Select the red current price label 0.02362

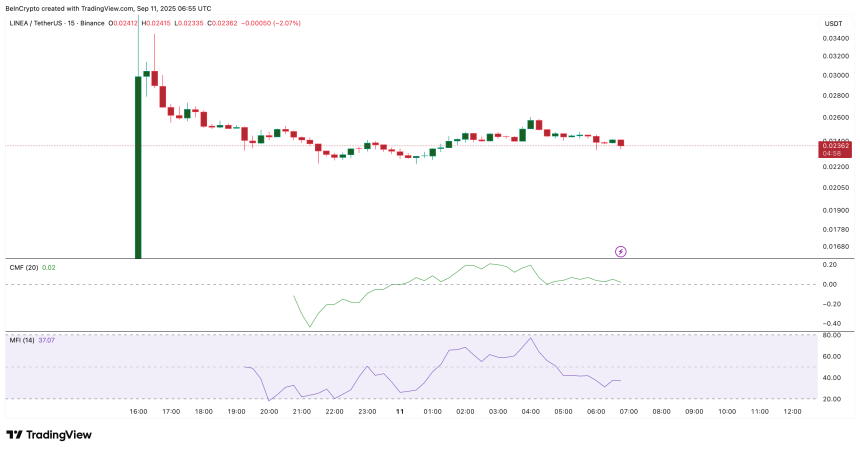click(835, 149)
